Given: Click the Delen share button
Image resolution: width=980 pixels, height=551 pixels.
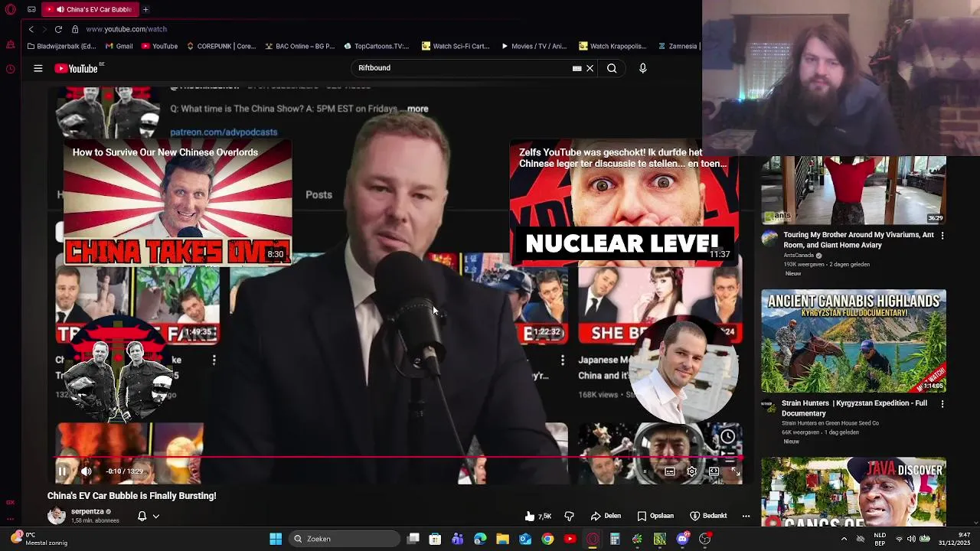Looking at the screenshot, I should point(606,516).
